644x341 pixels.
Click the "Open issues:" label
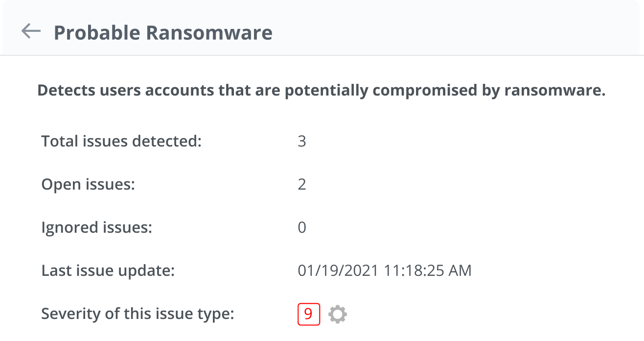point(88,185)
